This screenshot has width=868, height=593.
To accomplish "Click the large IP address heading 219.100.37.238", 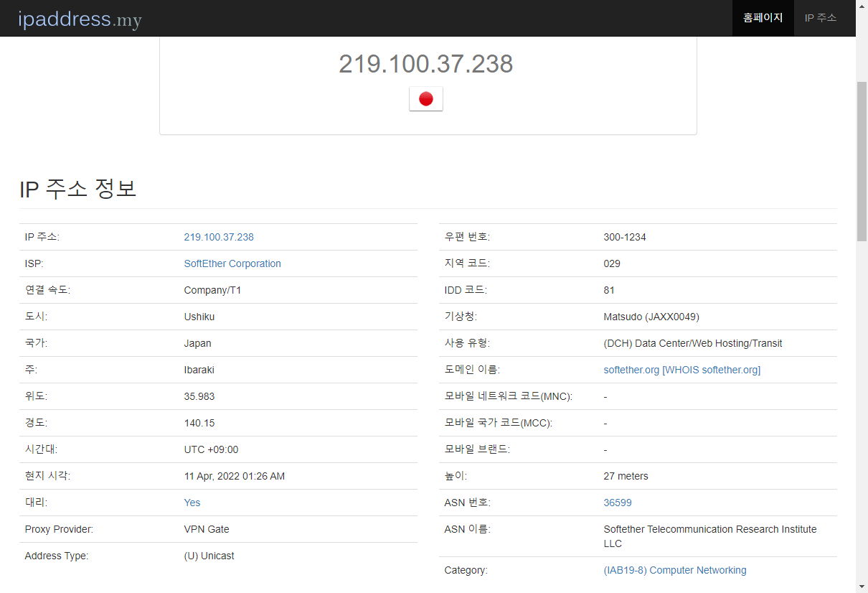I will coord(426,65).
